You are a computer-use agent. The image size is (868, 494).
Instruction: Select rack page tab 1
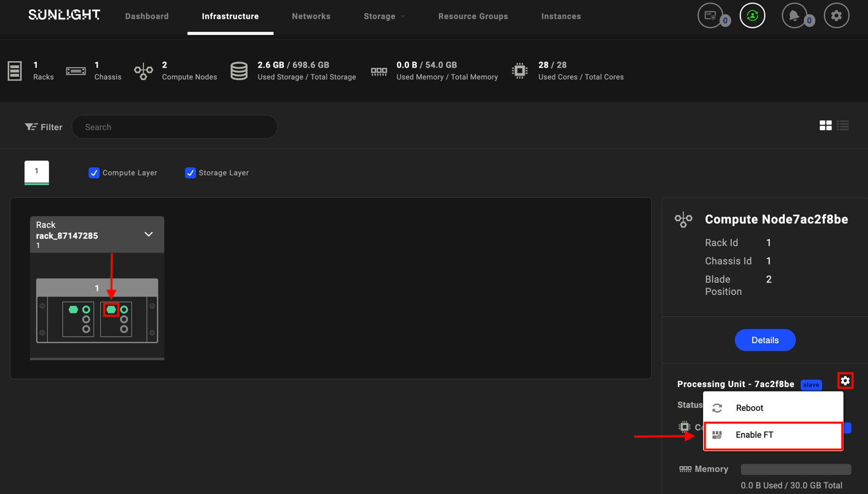(37, 172)
